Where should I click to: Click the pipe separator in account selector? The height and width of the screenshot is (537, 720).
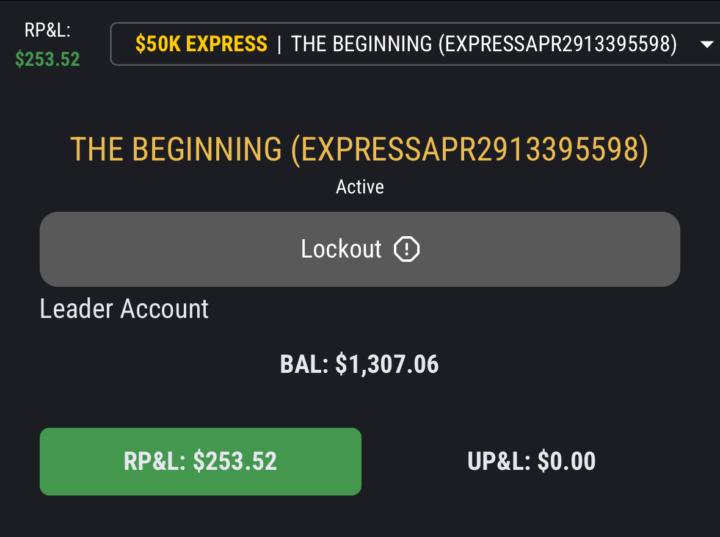279,45
